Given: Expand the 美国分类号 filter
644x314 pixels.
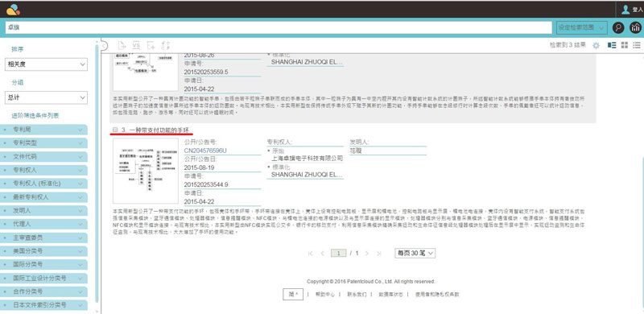Looking at the screenshot, I should [x=44, y=250].
